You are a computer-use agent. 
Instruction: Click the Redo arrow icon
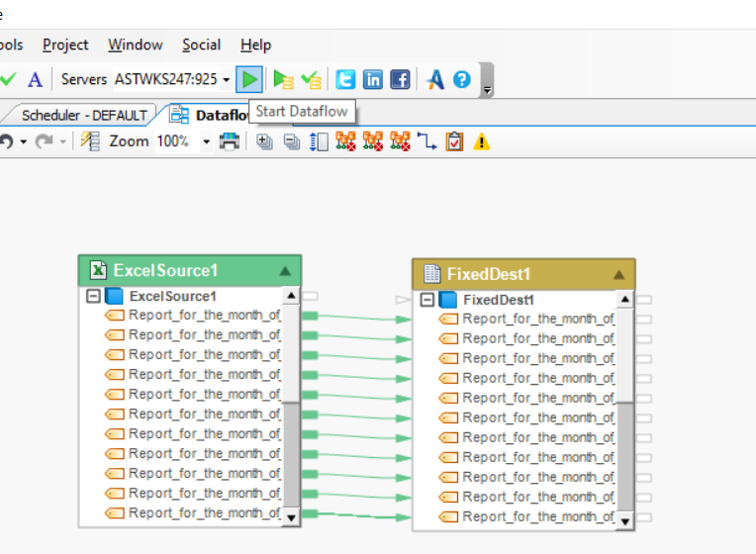tap(45, 141)
